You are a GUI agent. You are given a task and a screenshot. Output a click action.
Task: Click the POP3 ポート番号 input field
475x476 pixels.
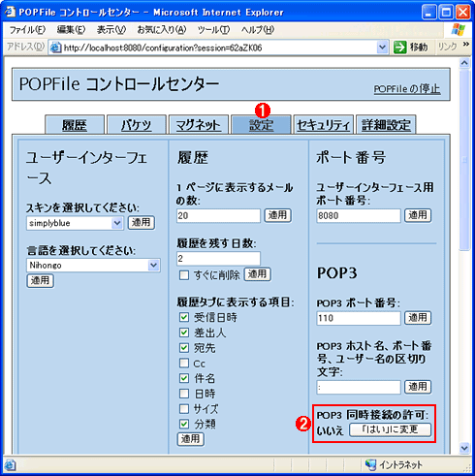359,318
